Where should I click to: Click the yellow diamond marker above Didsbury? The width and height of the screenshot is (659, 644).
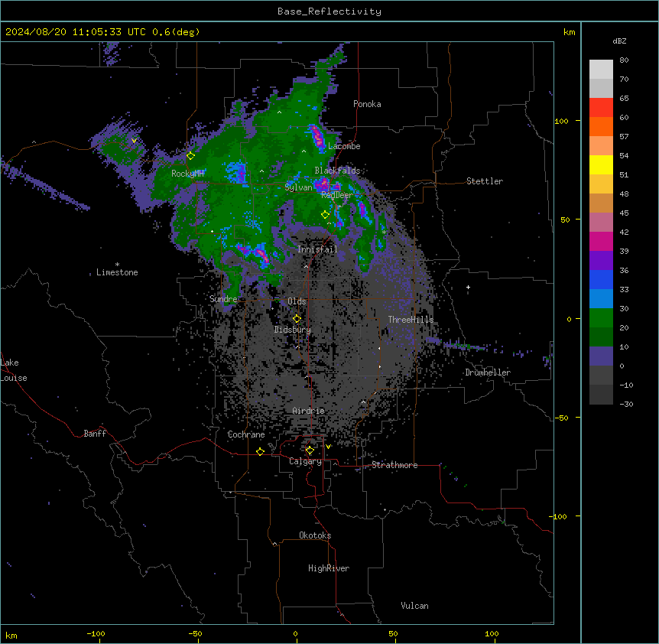point(297,319)
